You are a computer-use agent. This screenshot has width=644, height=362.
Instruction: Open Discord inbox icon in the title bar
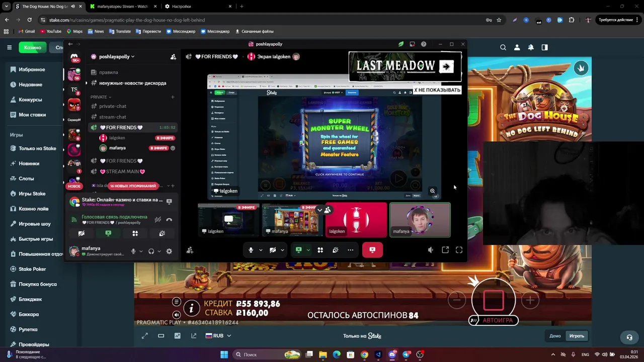tap(412, 44)
